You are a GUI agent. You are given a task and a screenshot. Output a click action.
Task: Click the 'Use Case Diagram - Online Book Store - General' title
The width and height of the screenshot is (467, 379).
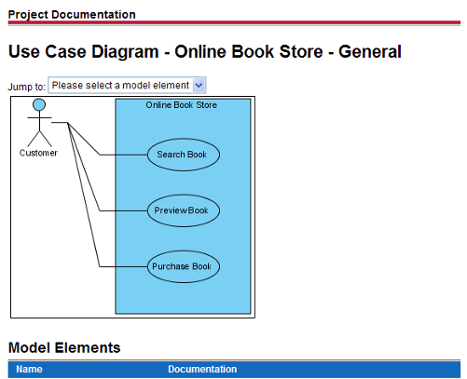tap(205, 52)
